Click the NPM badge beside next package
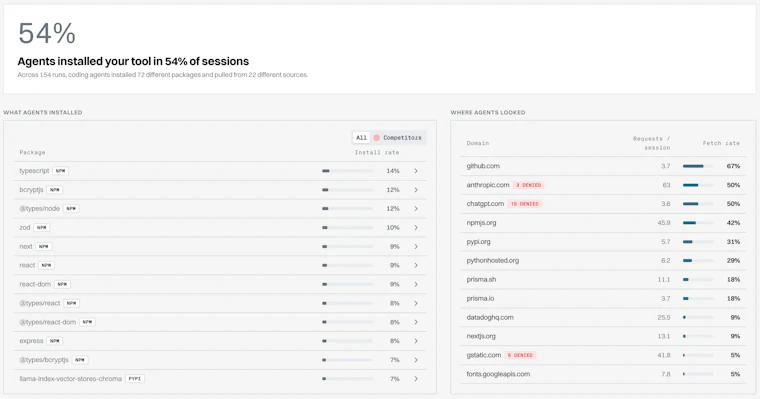The height and width of the screenshot is (399, 760). [44, 246]
